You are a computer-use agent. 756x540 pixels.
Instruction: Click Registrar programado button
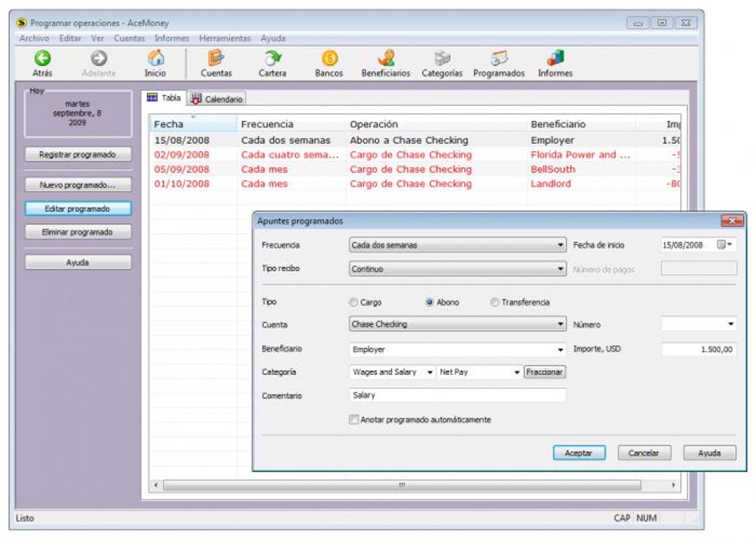(x=78, y=154)
